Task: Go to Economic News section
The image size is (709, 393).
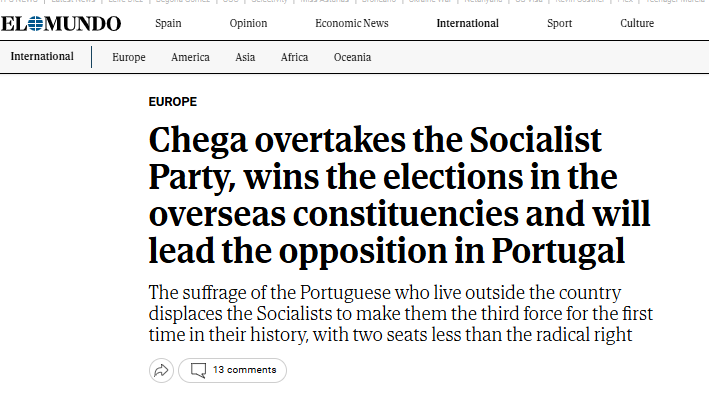Action: coord(352,23)
